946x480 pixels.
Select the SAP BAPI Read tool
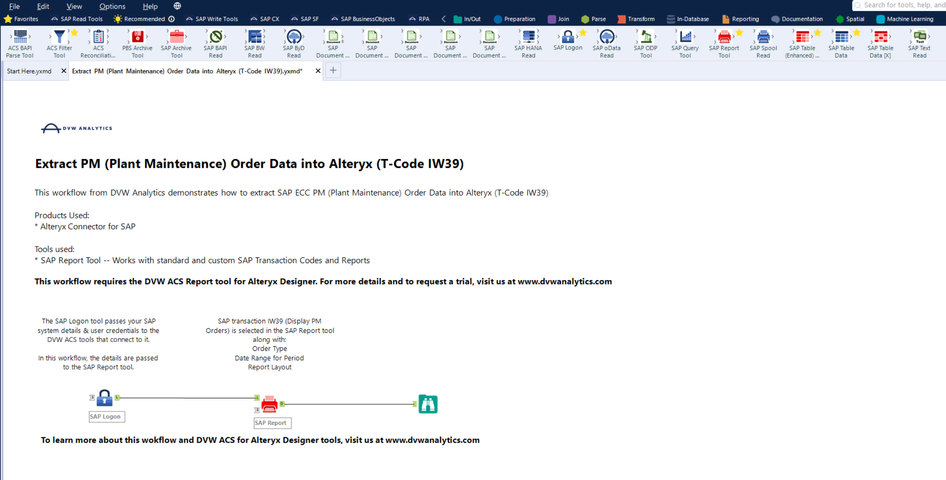tap(216, 36)
